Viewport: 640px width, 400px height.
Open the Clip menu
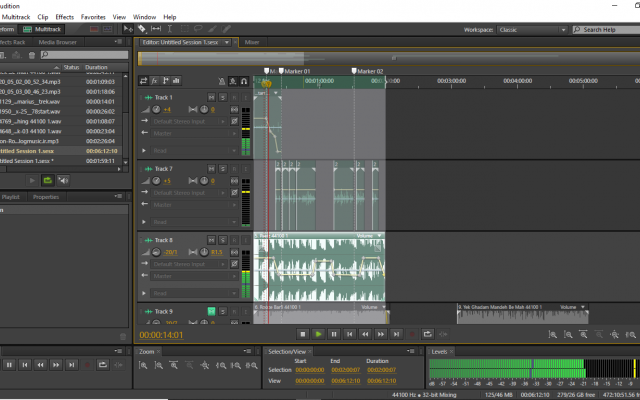[43, 17]
